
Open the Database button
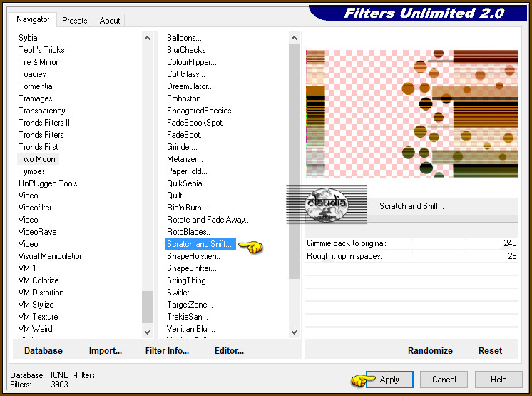(x=44, y=350)
